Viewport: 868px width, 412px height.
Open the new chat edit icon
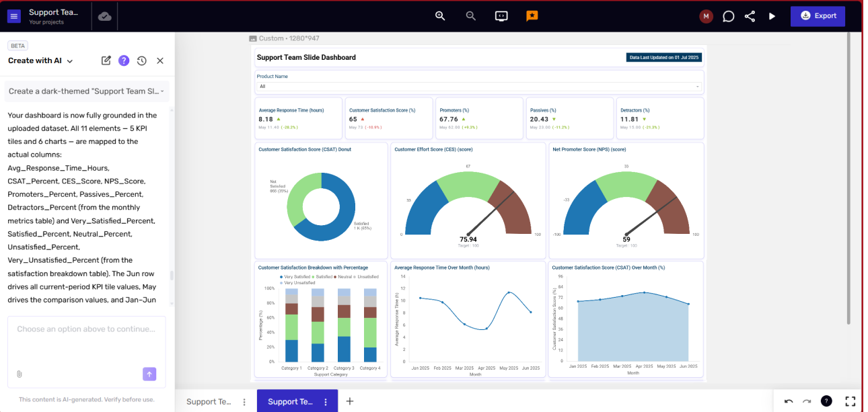coord(106,60)
